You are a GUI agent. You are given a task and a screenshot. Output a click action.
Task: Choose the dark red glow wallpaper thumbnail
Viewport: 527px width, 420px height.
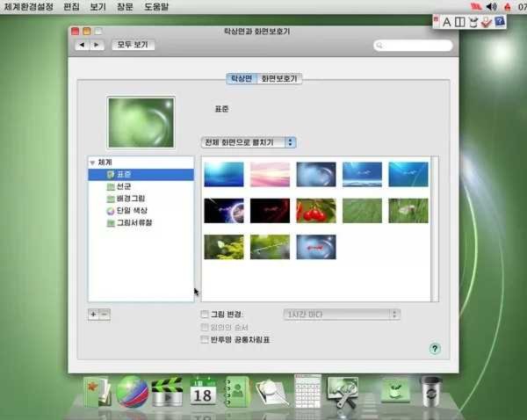pos(270,211)
